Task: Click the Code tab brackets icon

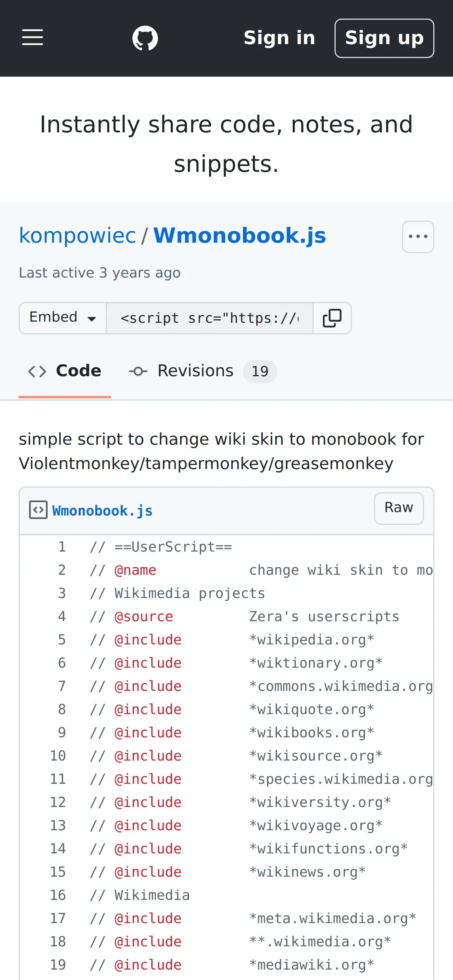Action: [37, 372]
